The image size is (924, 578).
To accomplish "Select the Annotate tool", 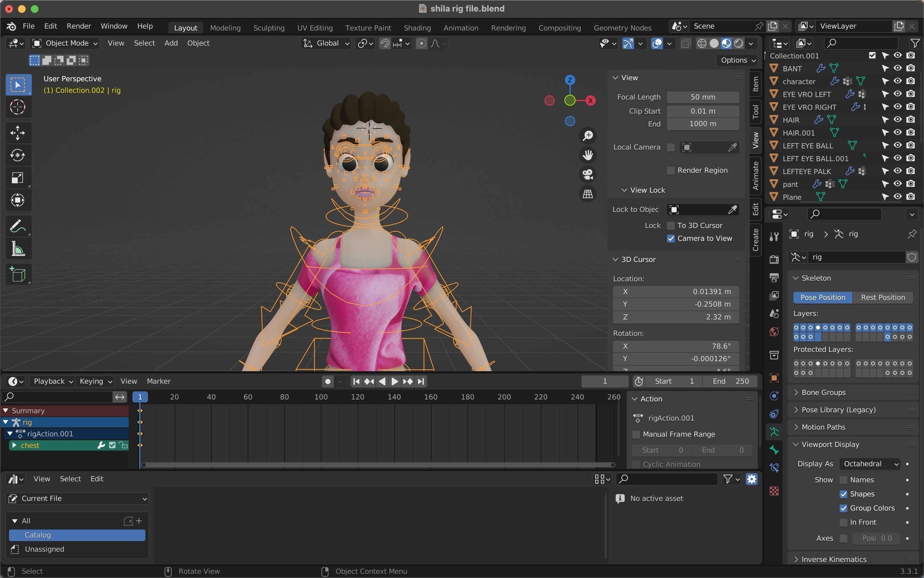I will pos(18,226).
